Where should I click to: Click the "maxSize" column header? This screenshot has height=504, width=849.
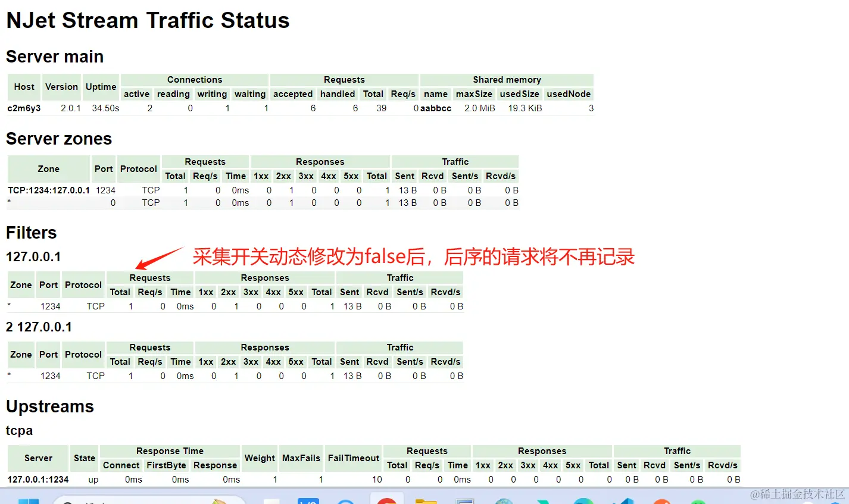coord(474,94)
